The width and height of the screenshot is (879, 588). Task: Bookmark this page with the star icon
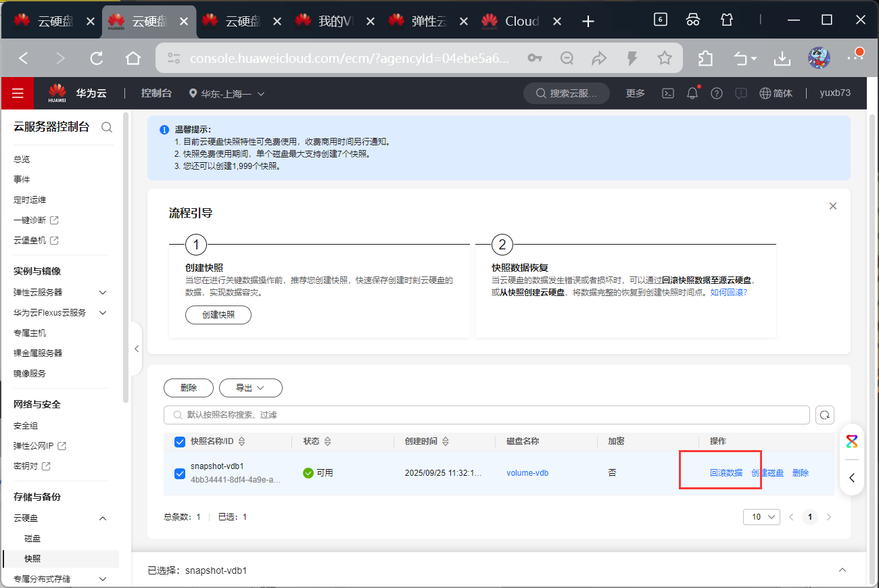[665, 58]
